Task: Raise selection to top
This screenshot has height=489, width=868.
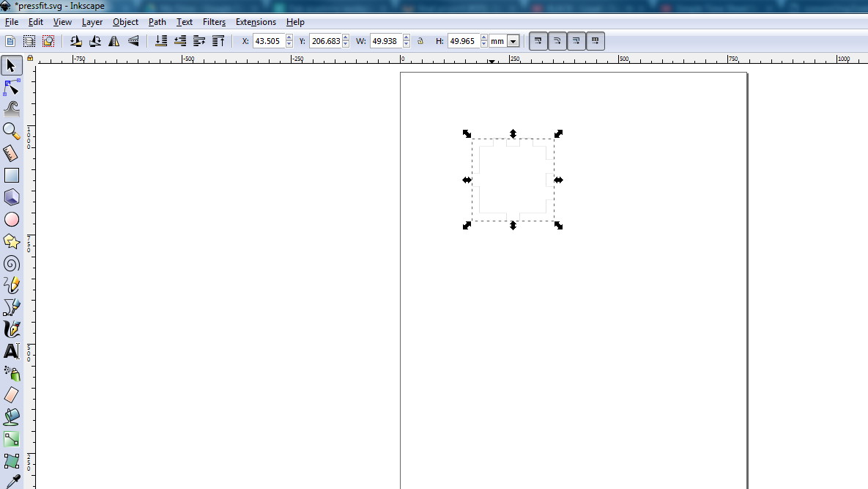Action: pos(218,41)
